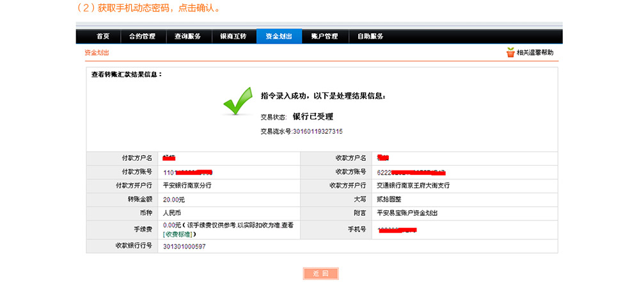Open the 账户管理 tab
The width and height of the screenshot is (644, 285).
(x=324, y=37)
